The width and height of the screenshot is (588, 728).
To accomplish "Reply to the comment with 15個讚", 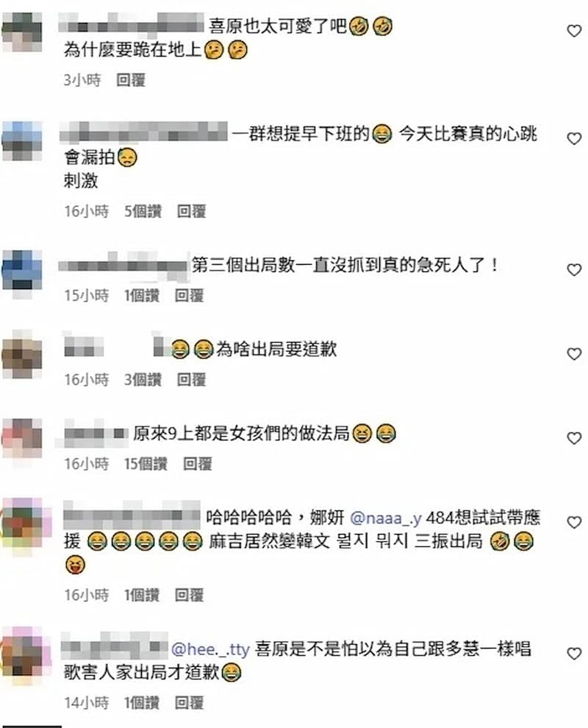I will click(197, 464).
